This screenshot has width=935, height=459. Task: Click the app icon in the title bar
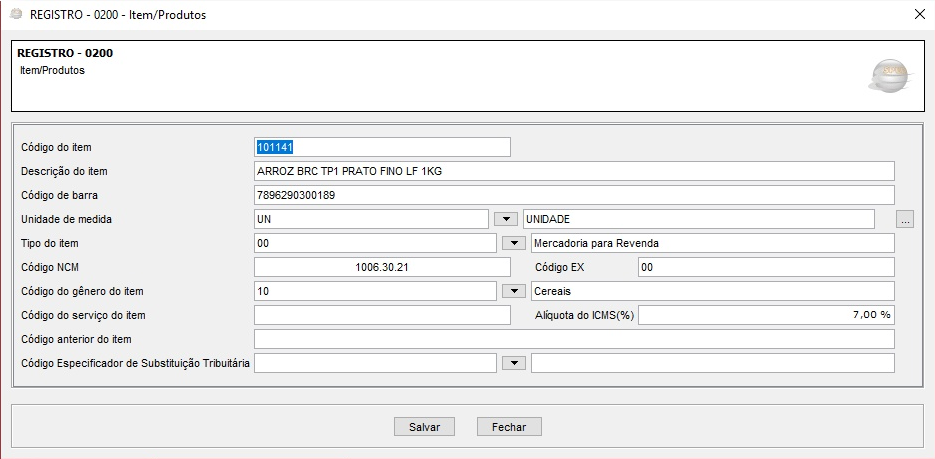(15, 14)
